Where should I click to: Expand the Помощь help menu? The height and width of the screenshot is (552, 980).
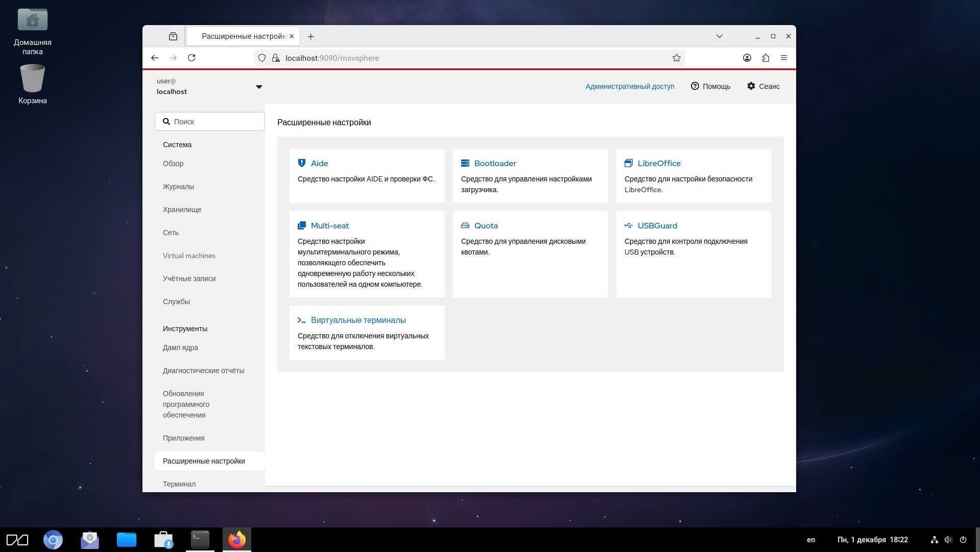pos(710,86)
